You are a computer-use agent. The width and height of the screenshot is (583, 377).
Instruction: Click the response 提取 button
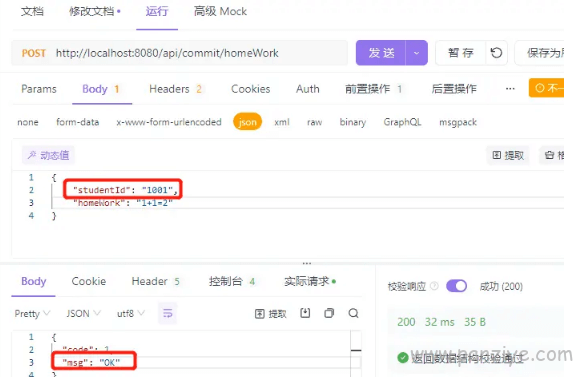click(x=271, y=314)
